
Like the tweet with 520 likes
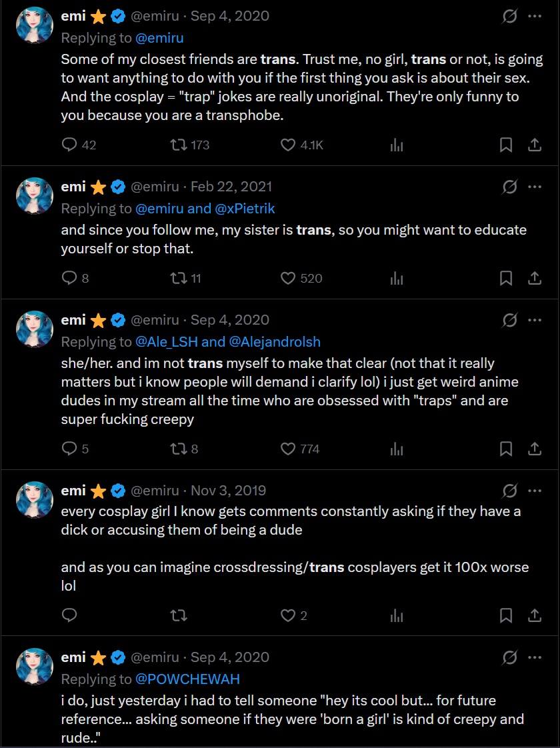[288, 278]
